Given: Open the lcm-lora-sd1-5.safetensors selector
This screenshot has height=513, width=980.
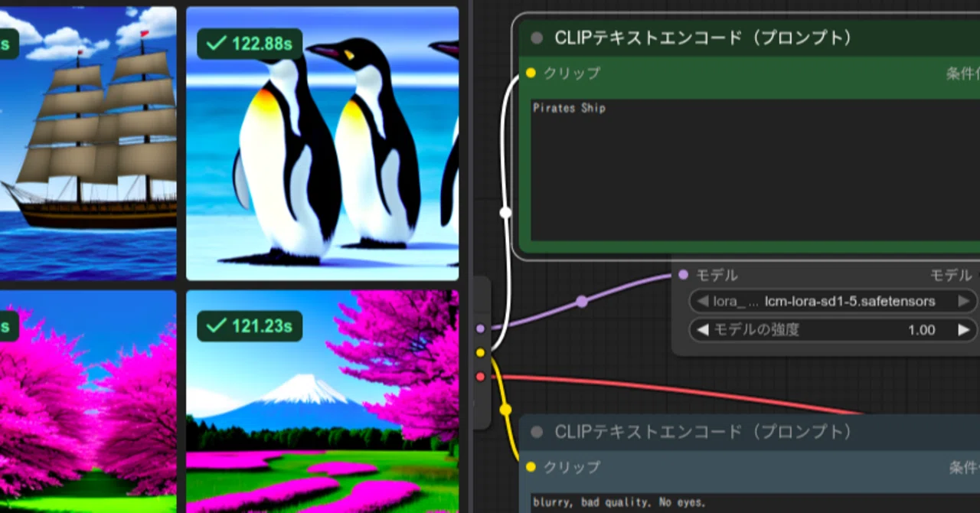Looking at the screenshot, I should (833, 302).
